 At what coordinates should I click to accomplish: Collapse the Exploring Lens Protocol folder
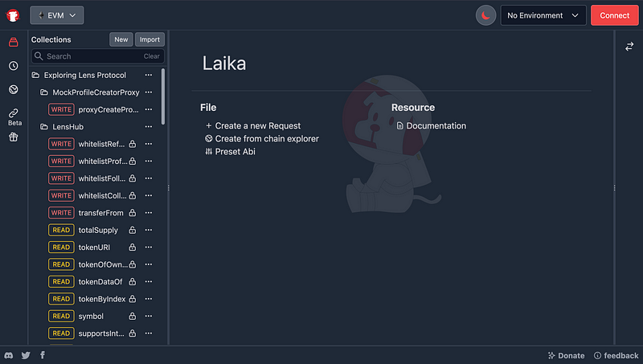[x=35, y=76]
